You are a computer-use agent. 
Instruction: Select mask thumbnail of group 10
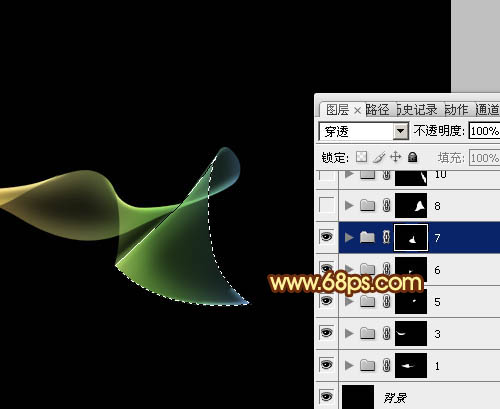click(411, 178)
